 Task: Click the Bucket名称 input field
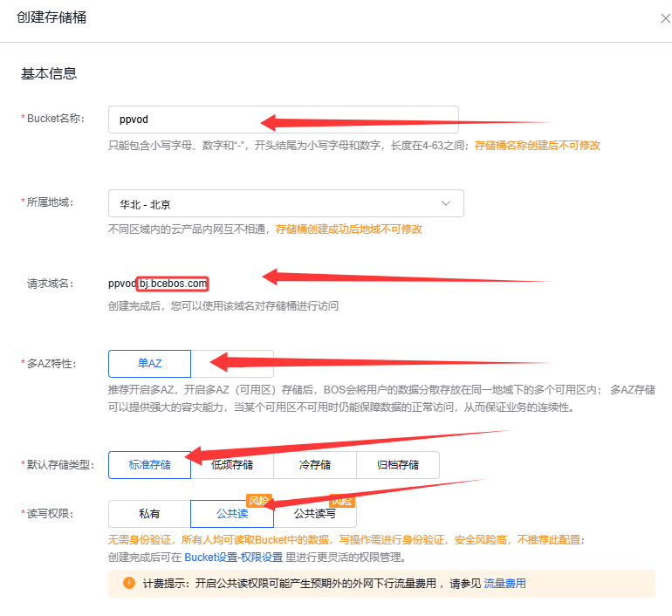click(284, 120)
